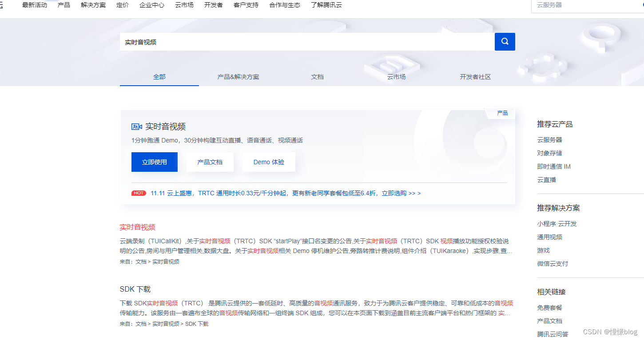Switch to the 产品&解决方案 tab
Screen dimensions: 644x340
click(x=239, y=77)
